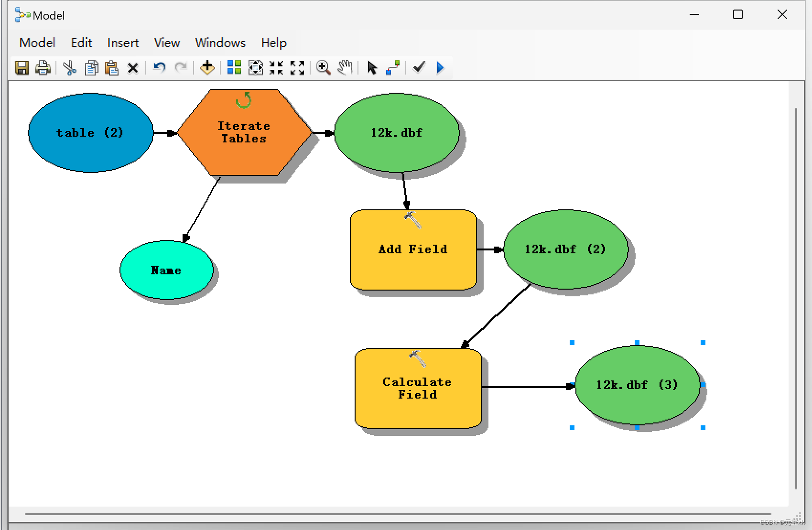Redo the last undone action
The width and height of the screenshot is (812, 530).
(x=181, y=67)
